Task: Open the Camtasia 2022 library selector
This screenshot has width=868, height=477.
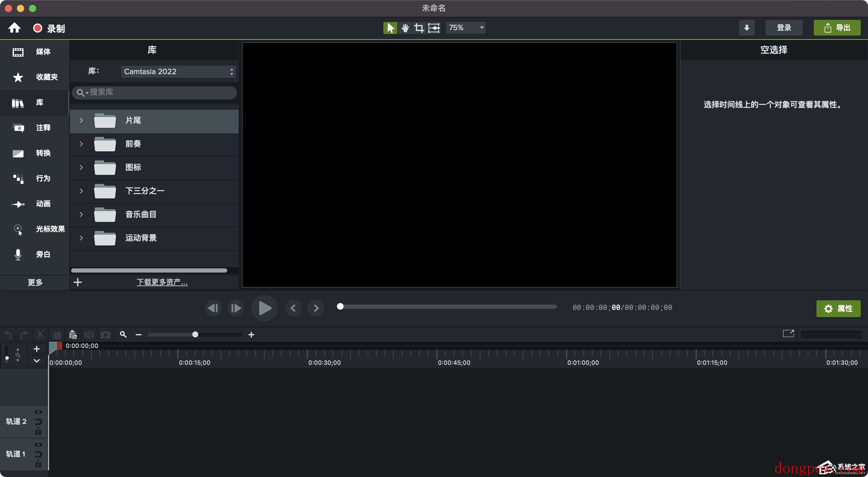Action: pos(178,71)
